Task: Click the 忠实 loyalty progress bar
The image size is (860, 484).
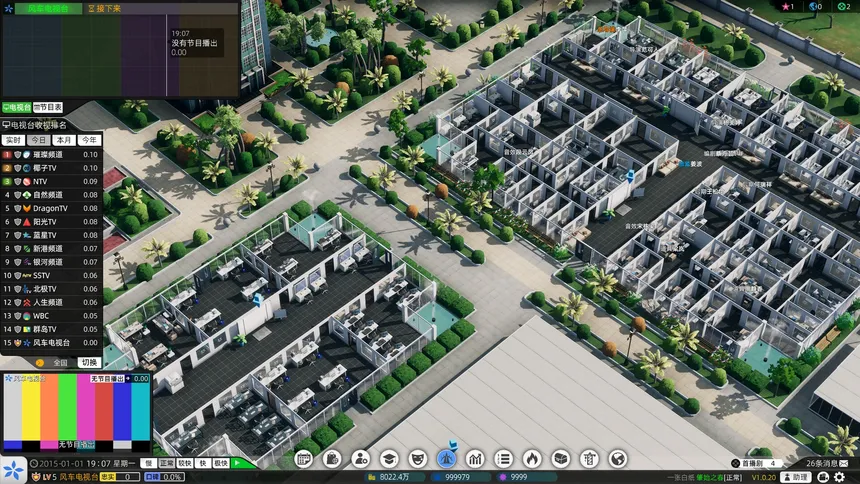Action: [x=120, y=477]
